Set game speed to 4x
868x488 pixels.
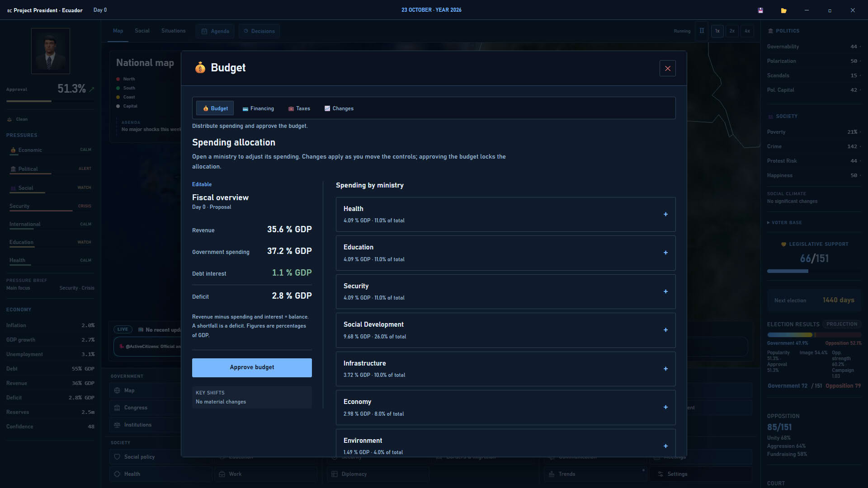click(747, 31)
